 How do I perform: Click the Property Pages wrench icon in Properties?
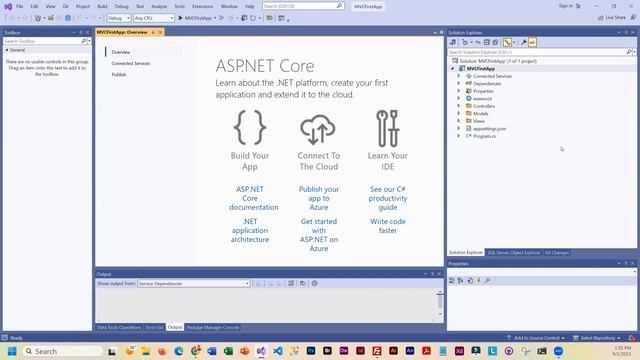(487, 280)
